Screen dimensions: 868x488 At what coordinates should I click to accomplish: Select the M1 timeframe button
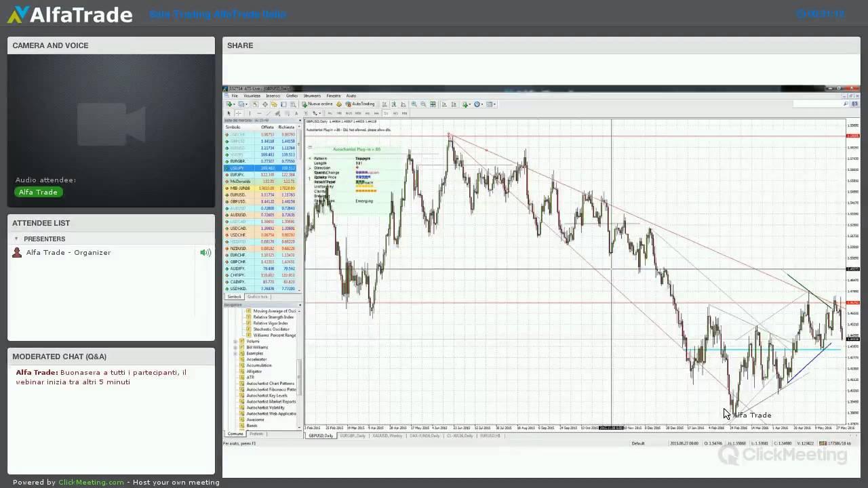click(x=330, y=113)
